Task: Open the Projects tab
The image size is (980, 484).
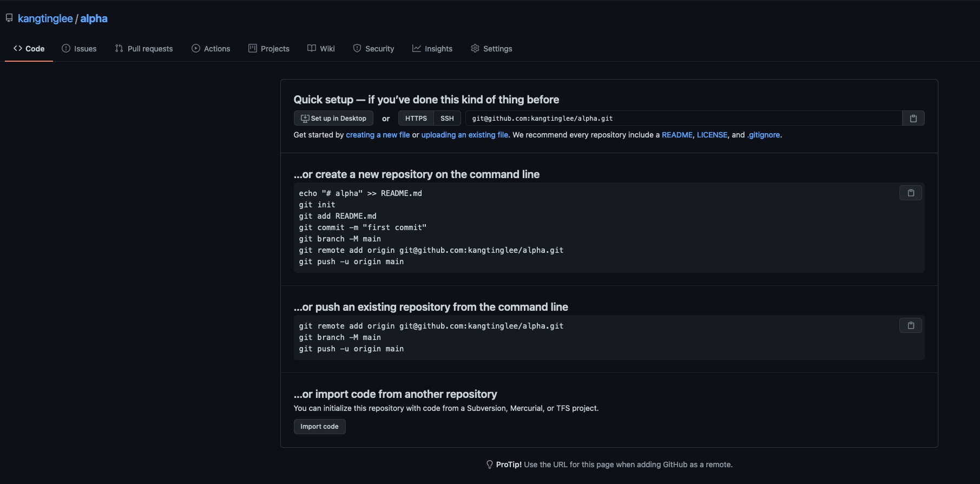Action: coord(269,48)
